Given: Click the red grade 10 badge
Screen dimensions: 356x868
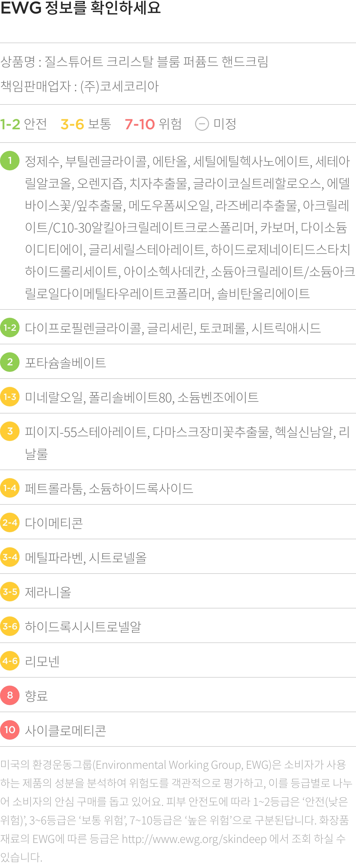Looking at the screenshot, I should pos(10,730).
